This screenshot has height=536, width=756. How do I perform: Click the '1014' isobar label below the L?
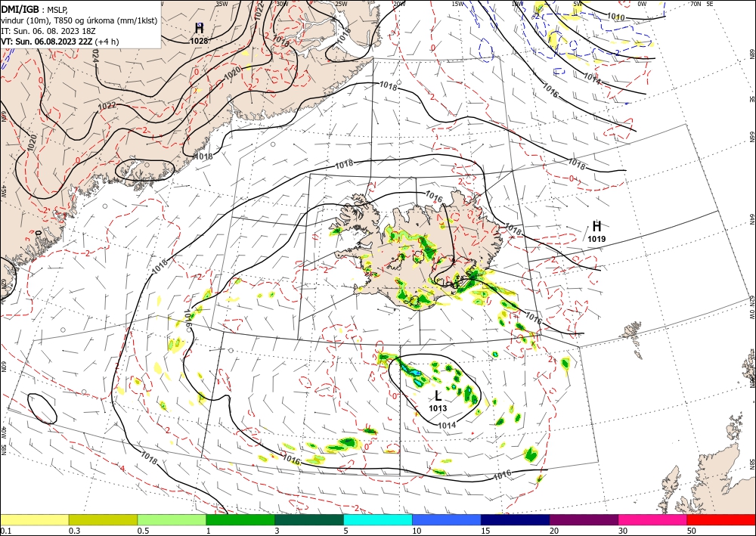point(447,425)
